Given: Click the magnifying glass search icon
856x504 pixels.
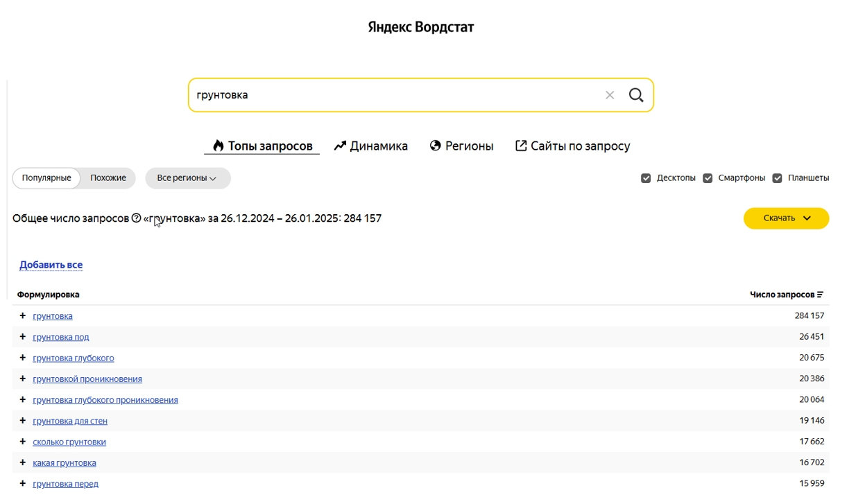Looking at the screenshot, I should coord(636,96).
